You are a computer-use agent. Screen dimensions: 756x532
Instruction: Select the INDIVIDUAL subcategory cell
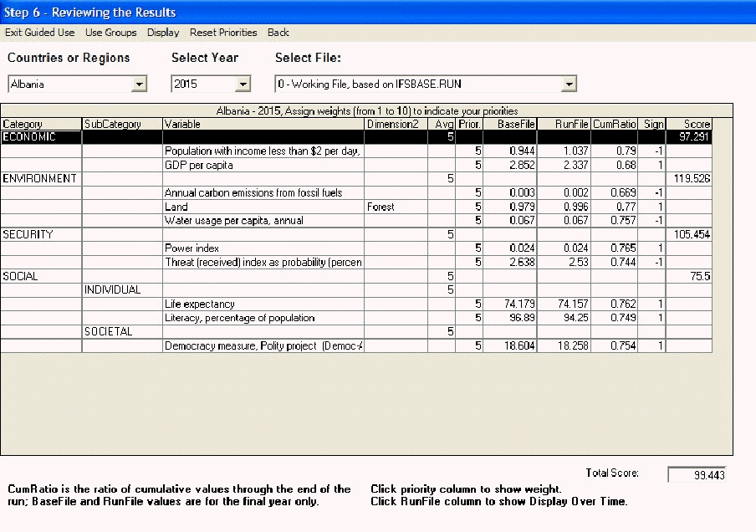[122, 290]
